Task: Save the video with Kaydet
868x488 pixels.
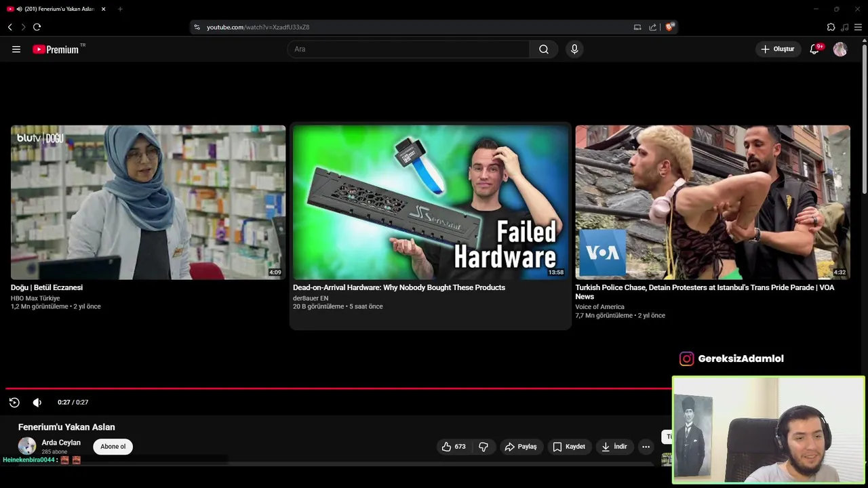Action: click(568, 447)
